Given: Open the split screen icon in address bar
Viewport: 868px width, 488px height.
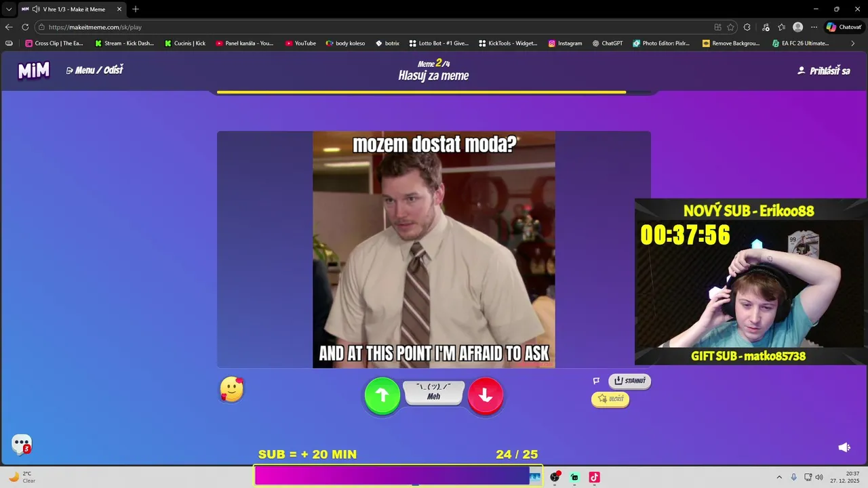Looking at the screenshot, I should point(717,27).
